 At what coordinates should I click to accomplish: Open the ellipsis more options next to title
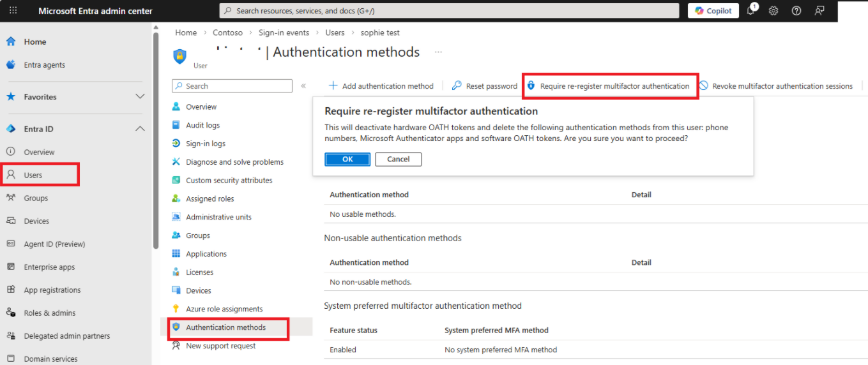click(439, 52)
